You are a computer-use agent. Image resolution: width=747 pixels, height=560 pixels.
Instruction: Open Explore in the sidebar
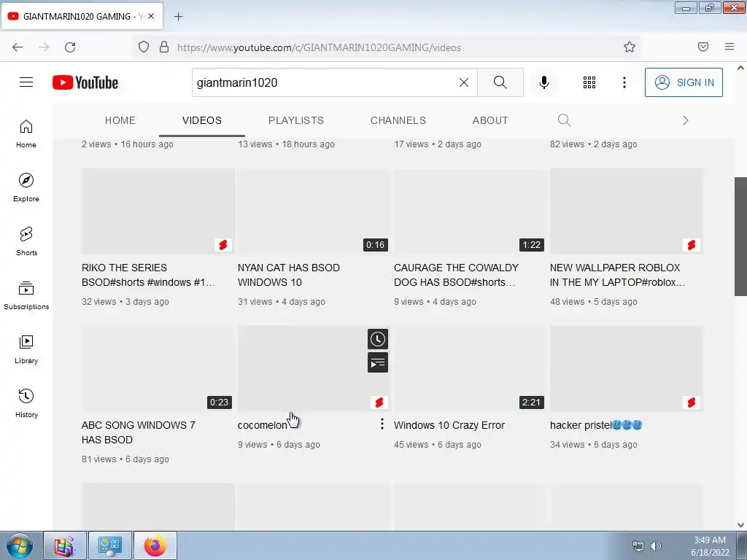26,187
